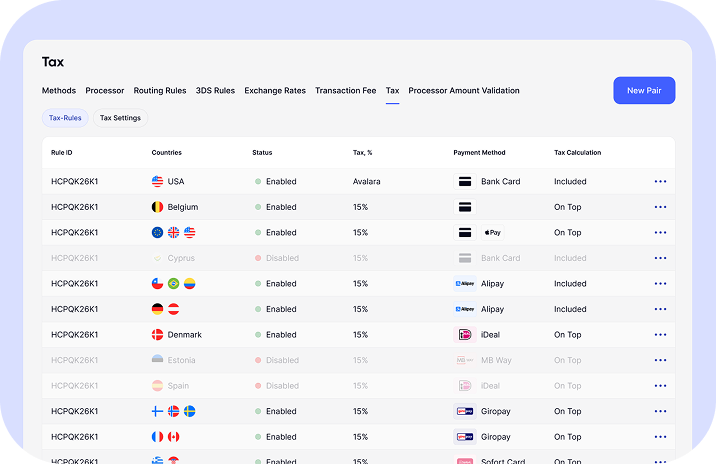Click the Sweden flag icon

(190, 411)
